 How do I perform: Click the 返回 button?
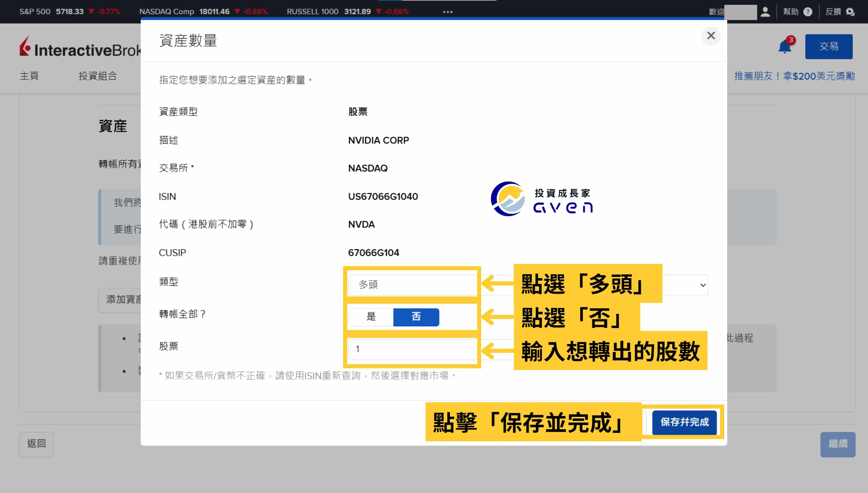(36, 444)
